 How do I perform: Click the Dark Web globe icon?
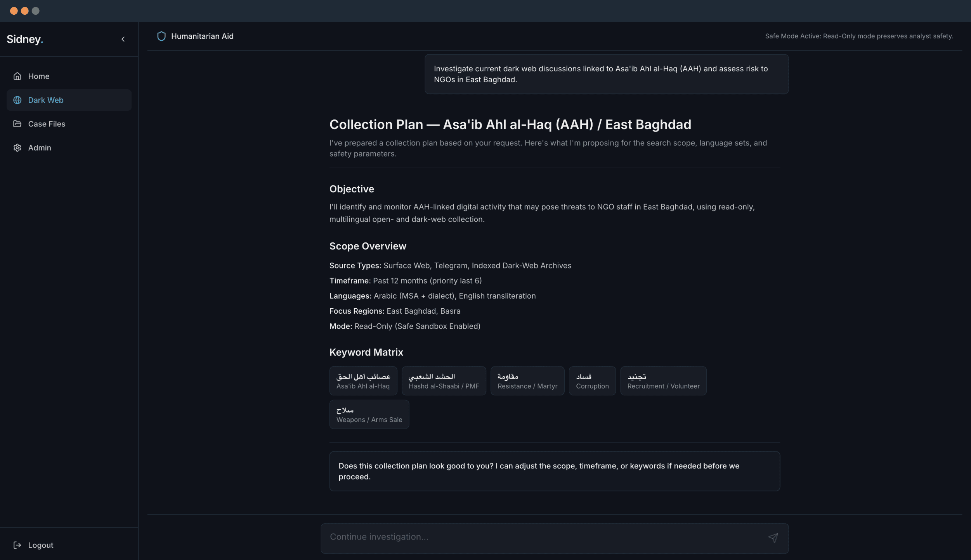pyautogui.click(x=17, y=100)
